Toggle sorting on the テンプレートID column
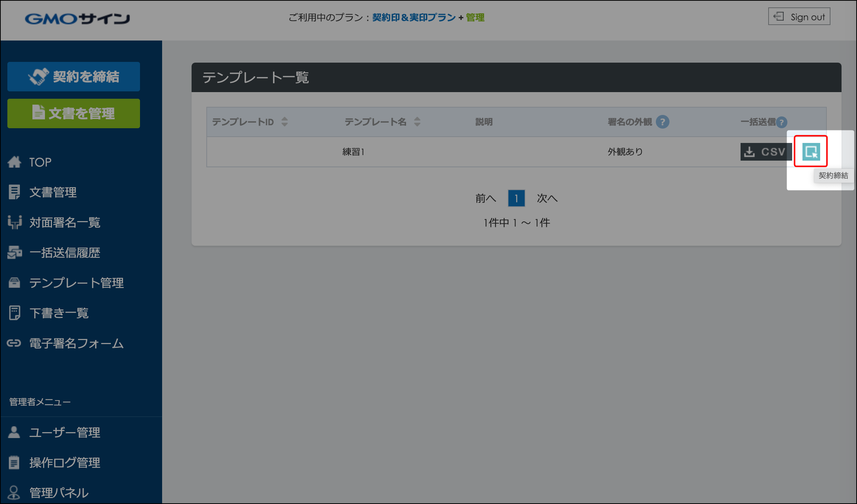Image resolution: width=857 pixels, height=504 pixels. [284, 122]
